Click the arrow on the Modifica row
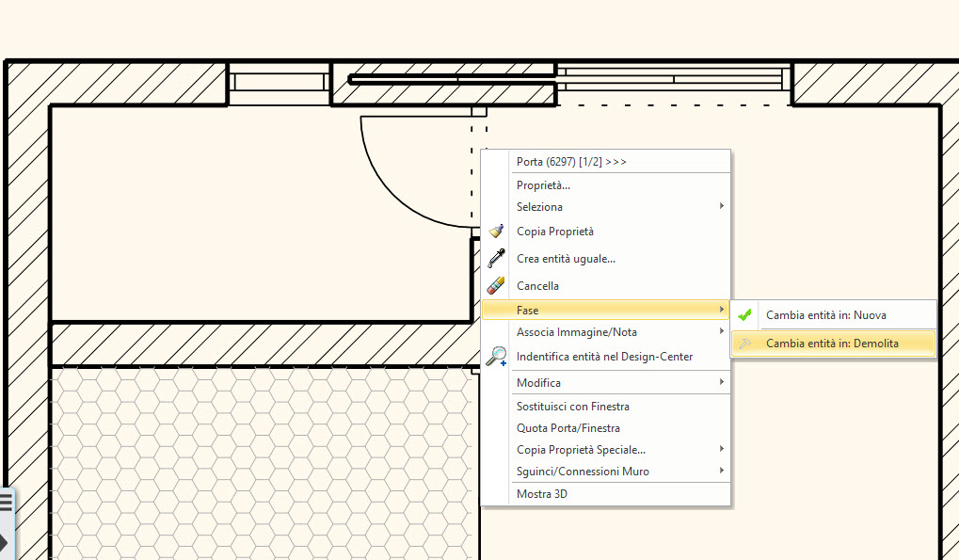This screenshot has width=959, height=560. [x=722, y=382]
